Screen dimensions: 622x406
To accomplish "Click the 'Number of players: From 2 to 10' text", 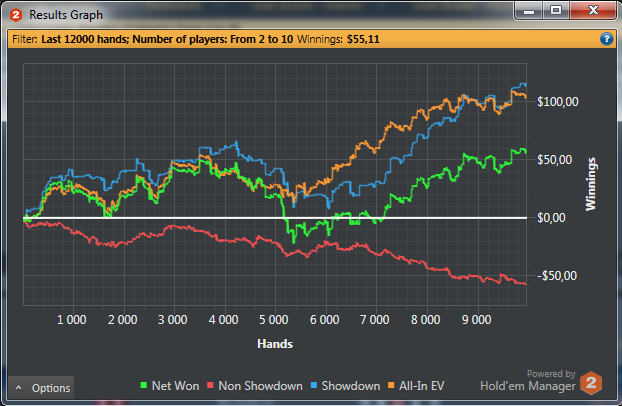I will 213,39.
